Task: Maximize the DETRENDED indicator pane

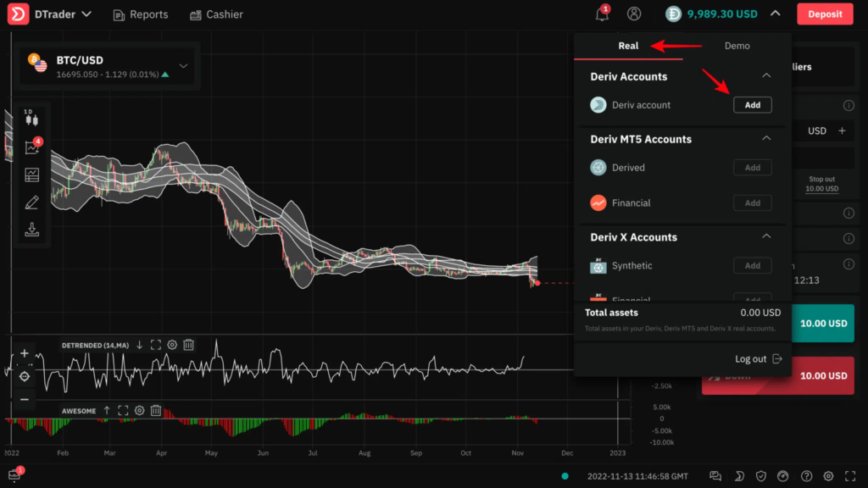Action: [155, 345]
